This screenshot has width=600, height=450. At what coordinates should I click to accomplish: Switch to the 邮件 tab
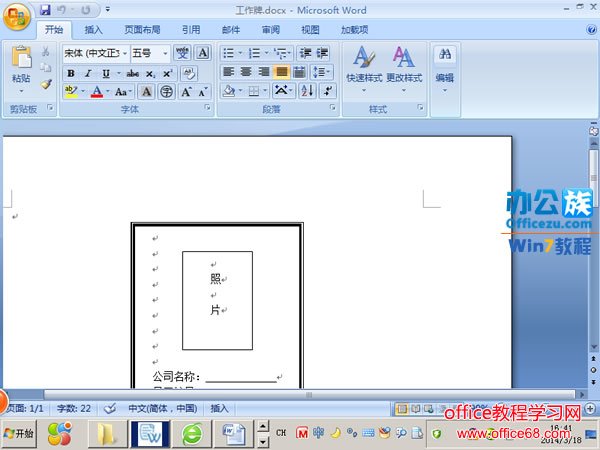point(231,30)
